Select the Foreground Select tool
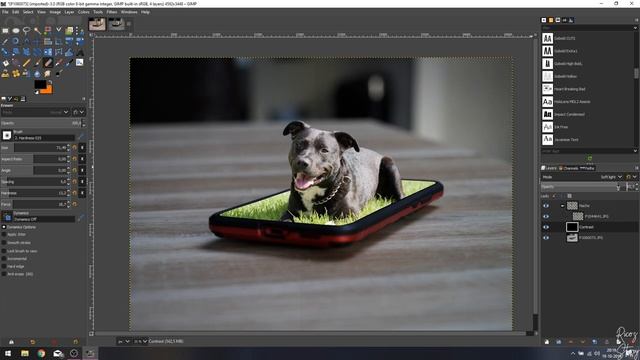Viewport: 640px width, 360px height. tap(69, 31)
